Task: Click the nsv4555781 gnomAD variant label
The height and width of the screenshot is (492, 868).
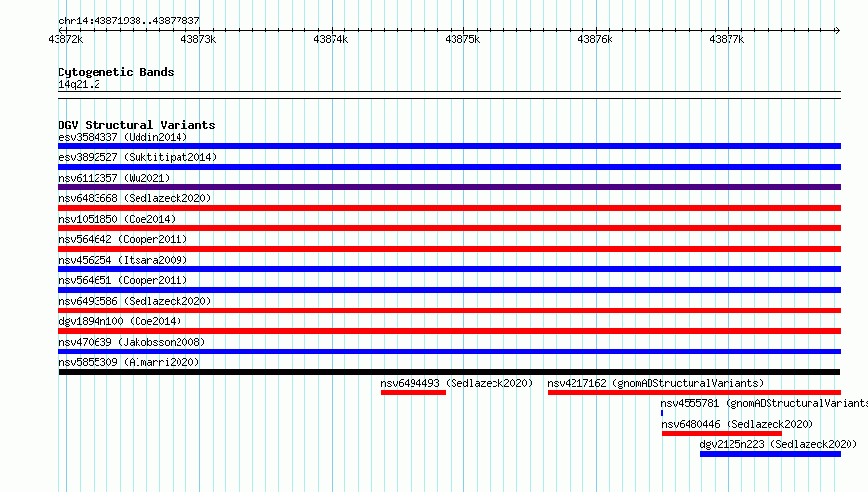Action: (x=764, y=403)
